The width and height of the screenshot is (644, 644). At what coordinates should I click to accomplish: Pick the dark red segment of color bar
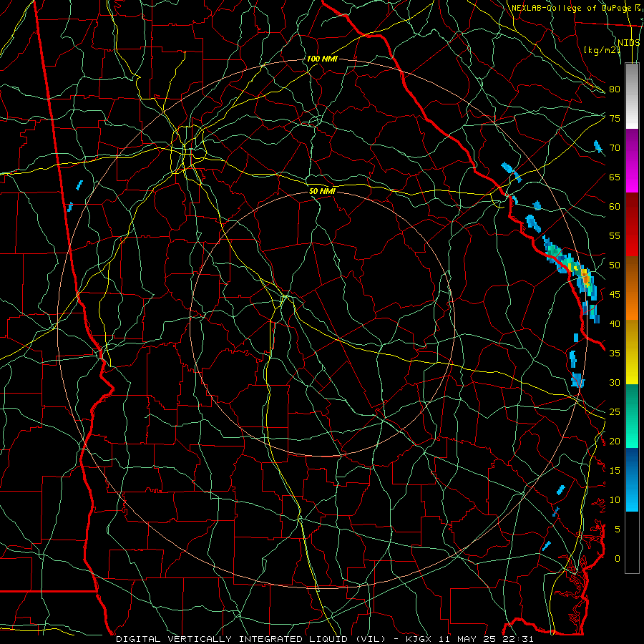point(632,225)
